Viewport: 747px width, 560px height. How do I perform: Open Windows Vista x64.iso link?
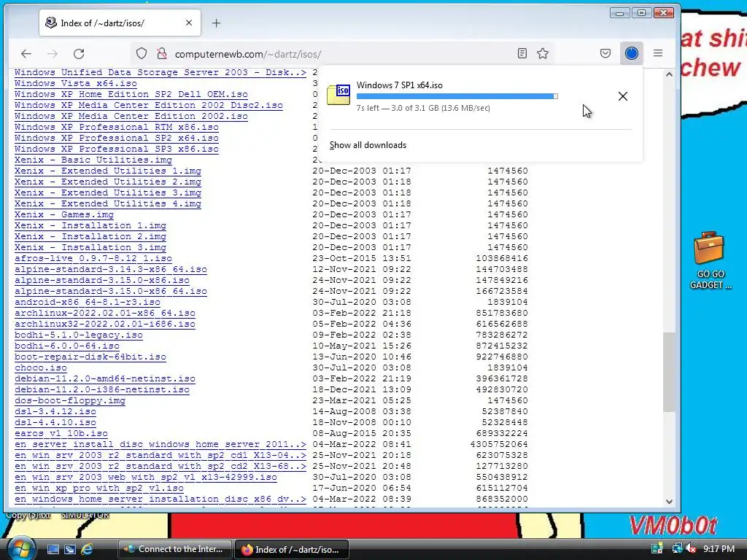point(76,83)
